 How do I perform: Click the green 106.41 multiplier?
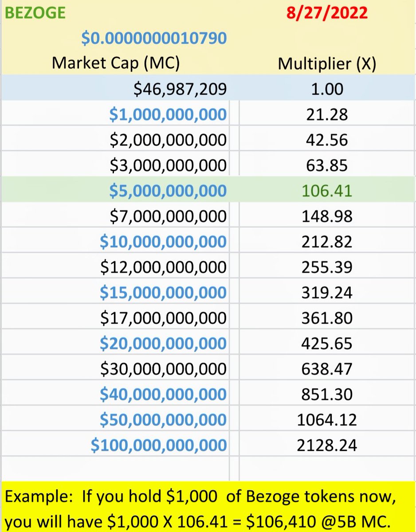[x=326, y=191]
